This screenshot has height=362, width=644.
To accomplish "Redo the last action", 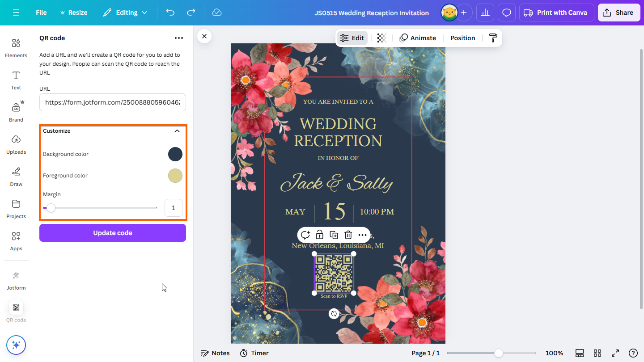I will pyautogui.click(x=191, y=13).
